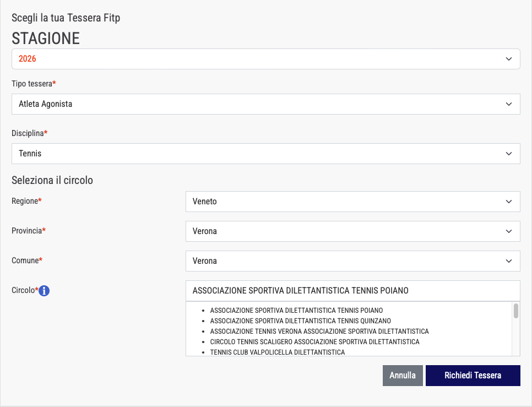Expand the Tipo tessera dropdown

265,104
